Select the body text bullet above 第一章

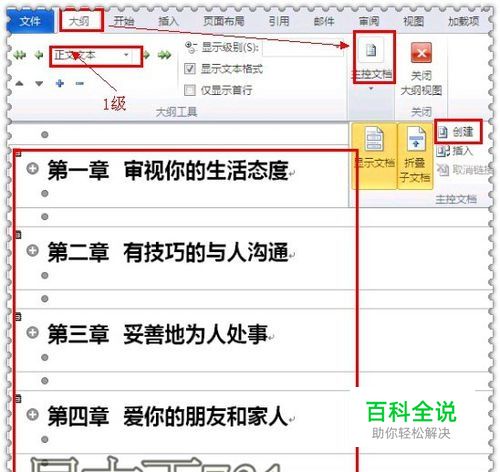[x=45, y=135]
